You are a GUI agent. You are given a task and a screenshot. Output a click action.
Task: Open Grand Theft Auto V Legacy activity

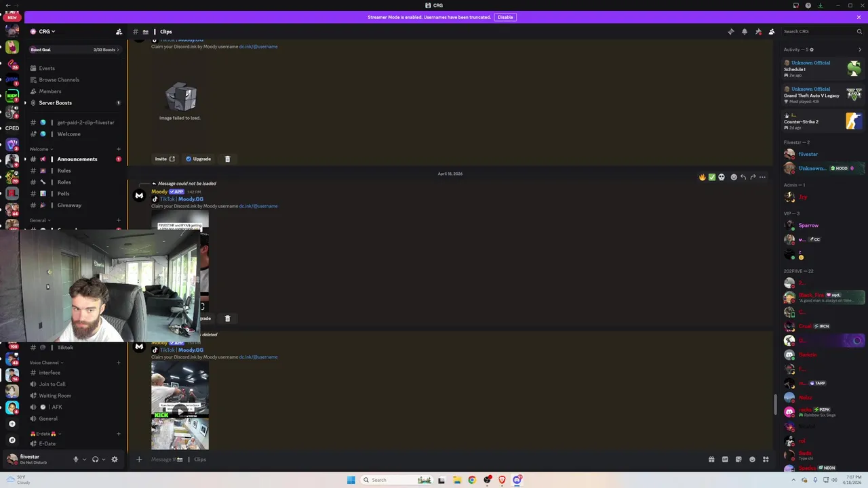(823, 95)
